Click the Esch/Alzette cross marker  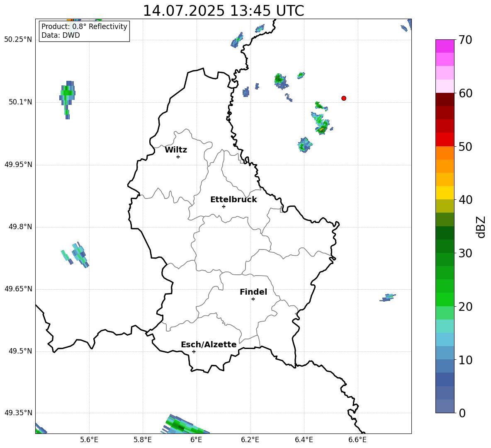click(194, 351)
